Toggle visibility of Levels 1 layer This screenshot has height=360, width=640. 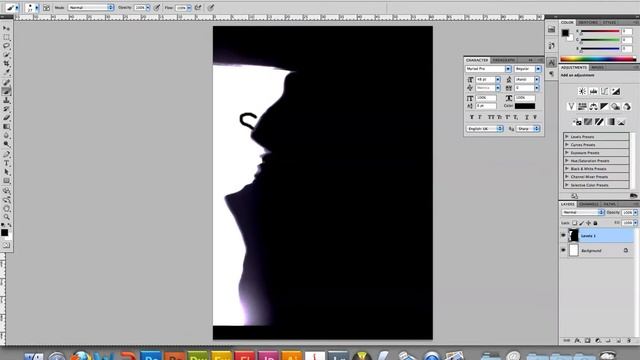[563, 236]
